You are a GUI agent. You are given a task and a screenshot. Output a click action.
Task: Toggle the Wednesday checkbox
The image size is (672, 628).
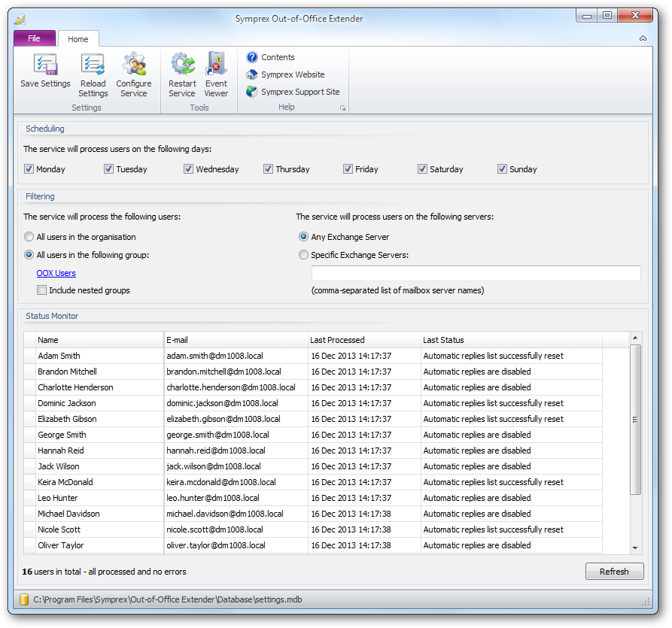point(188,168)
